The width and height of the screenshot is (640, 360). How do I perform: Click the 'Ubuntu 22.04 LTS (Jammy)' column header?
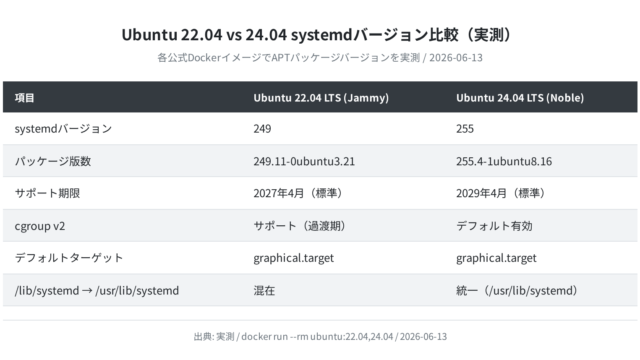coord(321,98)
